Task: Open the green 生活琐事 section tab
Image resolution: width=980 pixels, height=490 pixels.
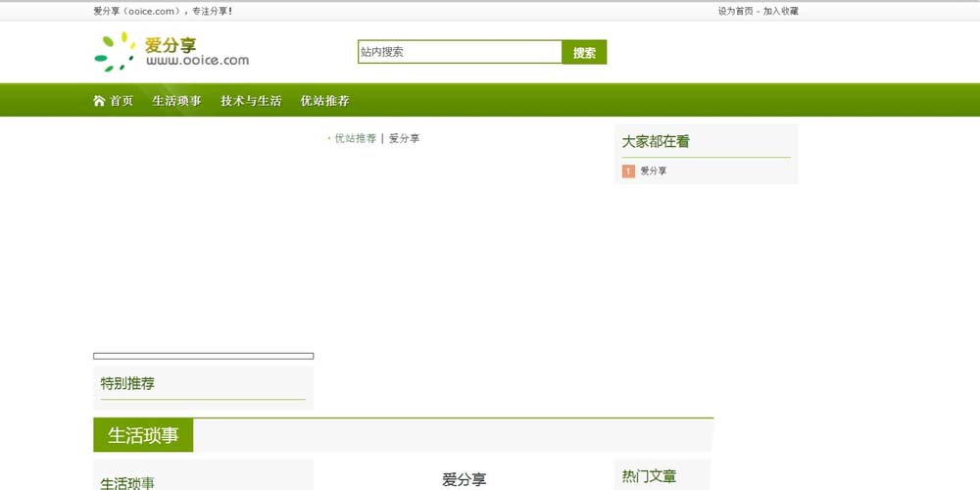Action: click(143, 435)
